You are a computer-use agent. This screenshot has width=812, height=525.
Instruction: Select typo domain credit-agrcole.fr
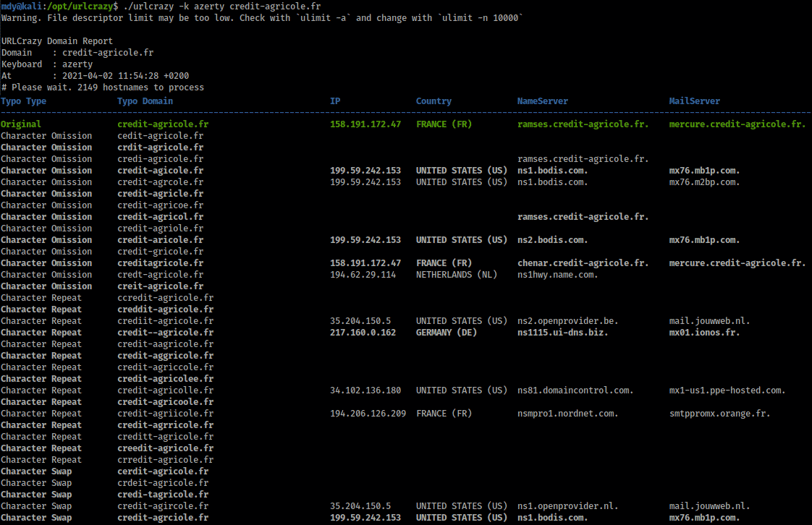coord(161,182)
